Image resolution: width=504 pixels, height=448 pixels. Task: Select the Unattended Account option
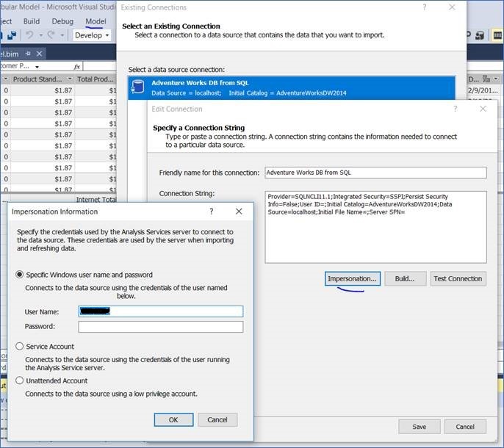pyautogui.click(x=20, y=380)
